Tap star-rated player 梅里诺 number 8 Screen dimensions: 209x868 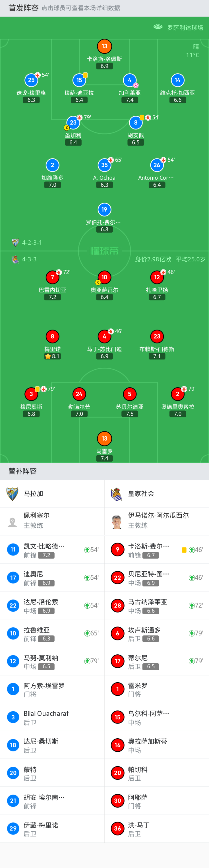tap(52, 336)
